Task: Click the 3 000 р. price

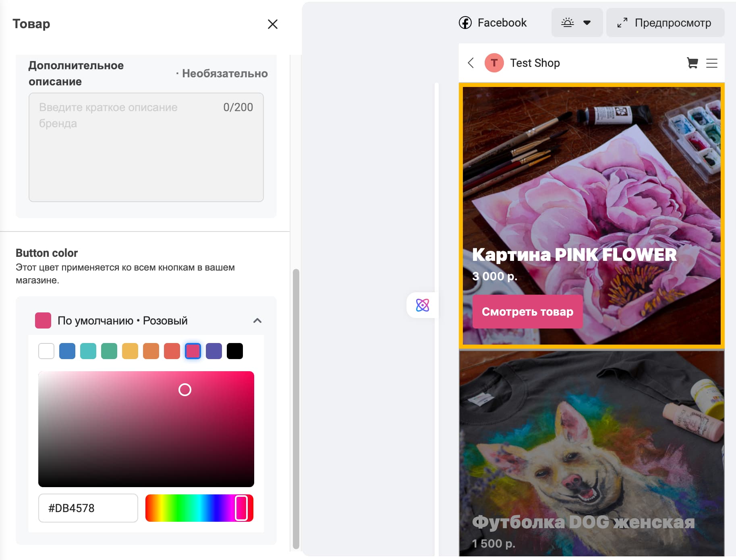Action: point(495,276)
